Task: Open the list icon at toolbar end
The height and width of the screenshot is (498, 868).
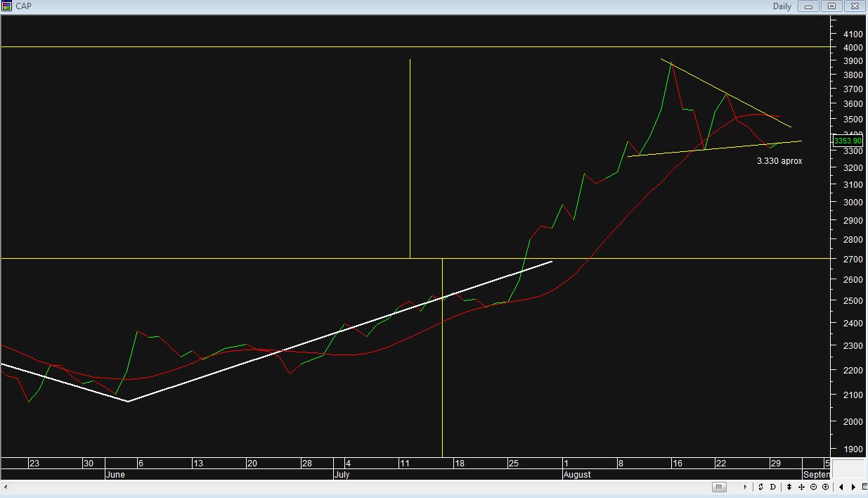Action: coord(864,487)
